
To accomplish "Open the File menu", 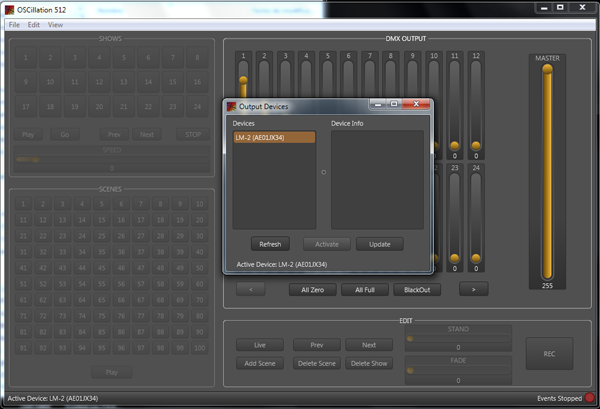I will click(x=14, y=24).
